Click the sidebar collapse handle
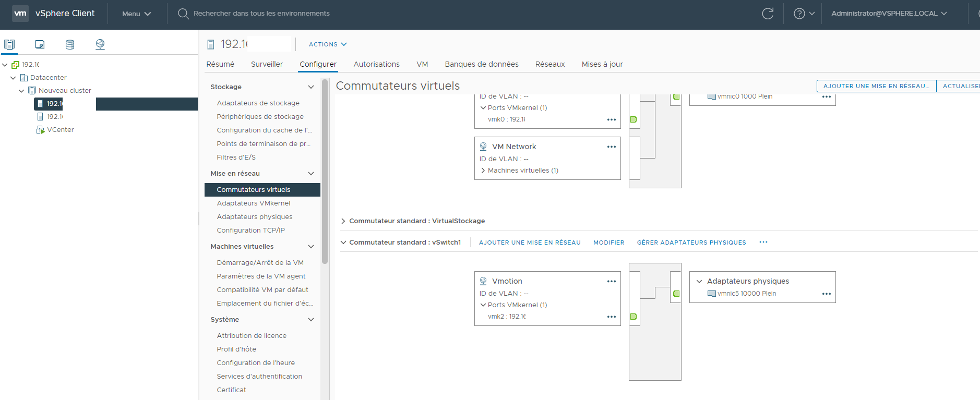The image size is (980, 400). (198, 218)
